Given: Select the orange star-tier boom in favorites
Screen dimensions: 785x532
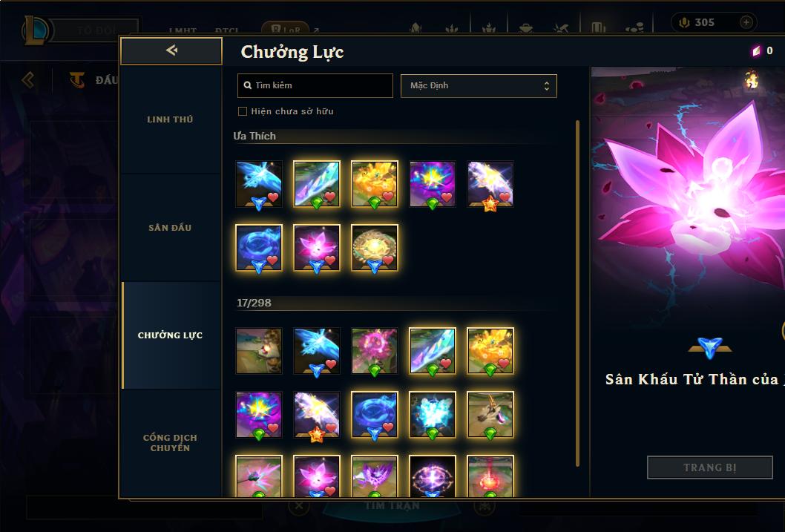Looking at the screenshot, I should click(x=490, y=184).
